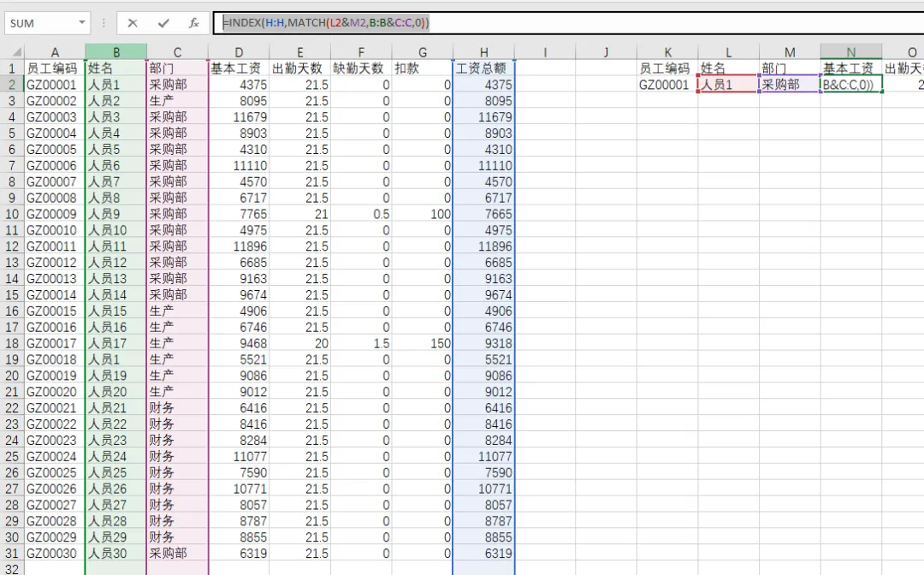Screen dimensions: 924x575
Task: Select the 人员17 name cell
Action: (x=116, y=343)
